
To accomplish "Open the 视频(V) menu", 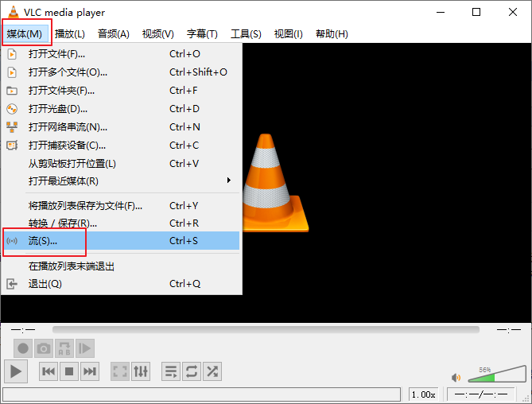I will pos(157,34).
